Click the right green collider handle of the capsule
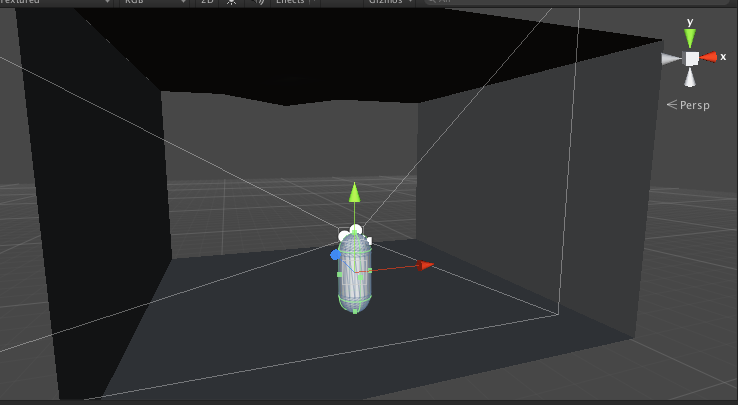Viewport: 738px width, 405px height. pos(369,271)
